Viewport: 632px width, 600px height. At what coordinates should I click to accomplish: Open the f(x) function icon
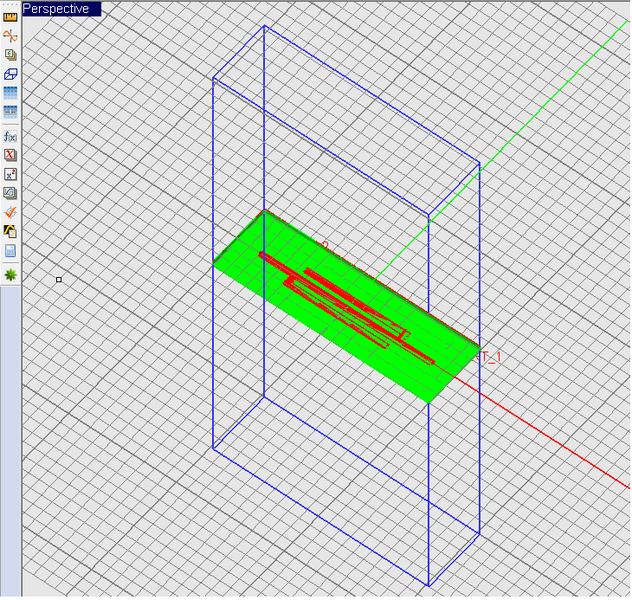click(10, 137)
